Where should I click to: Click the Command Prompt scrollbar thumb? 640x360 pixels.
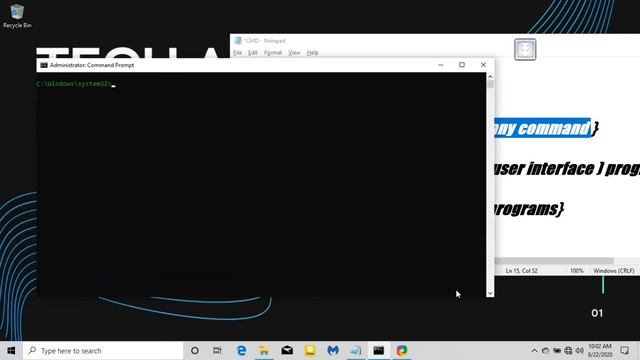click(490, 84)
